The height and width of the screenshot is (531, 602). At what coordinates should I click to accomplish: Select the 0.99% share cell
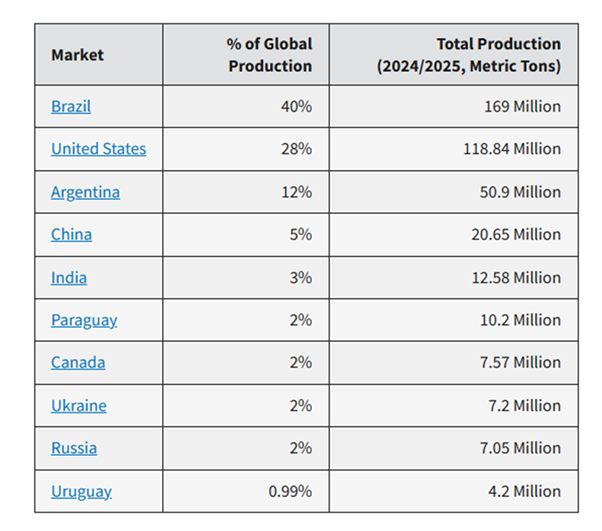tap(291, 491)
